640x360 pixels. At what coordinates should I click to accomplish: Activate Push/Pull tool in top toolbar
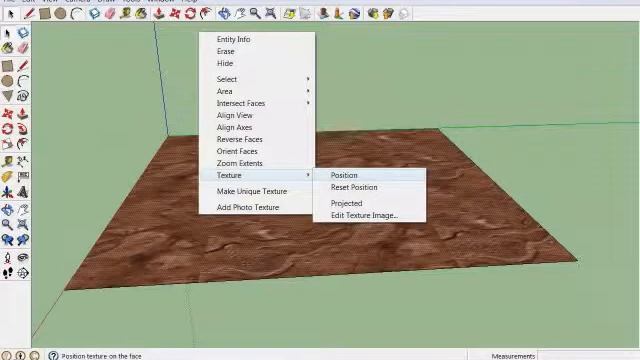point(159,14)
